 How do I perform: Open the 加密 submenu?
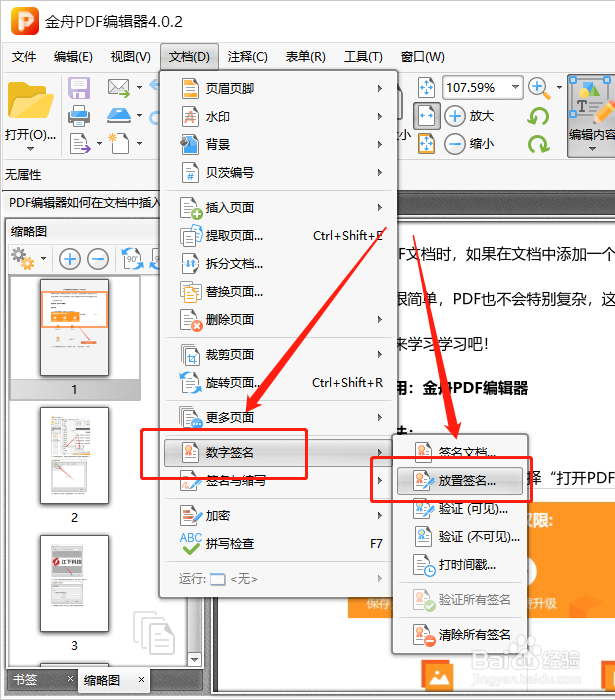click(x=279, y=516)
